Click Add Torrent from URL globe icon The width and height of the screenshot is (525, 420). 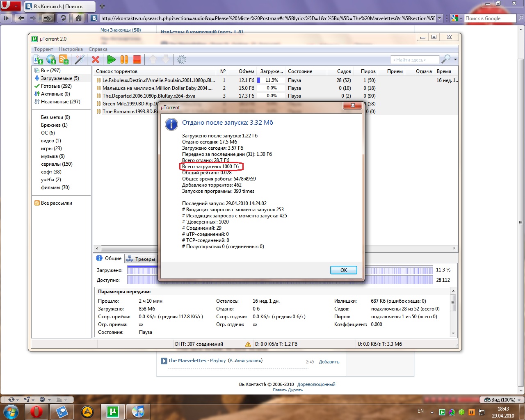tap(51, 59)
